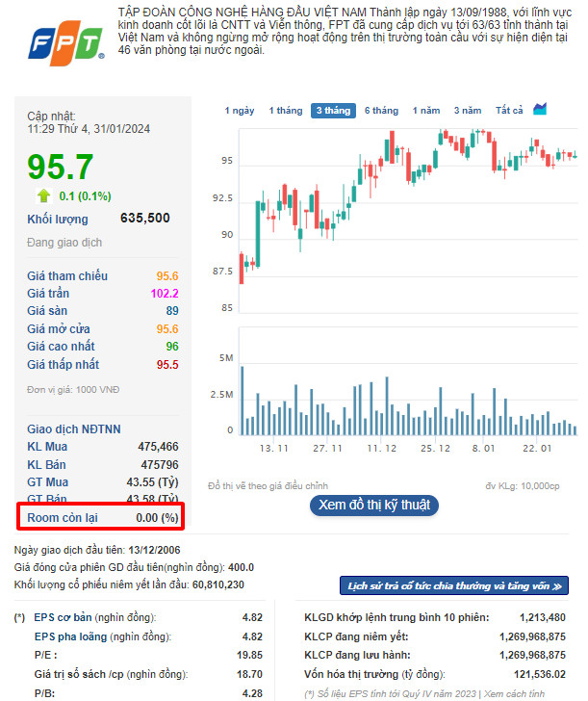
Task: Click Giá tham chiếu label
Action: click(x=67, y=275)
